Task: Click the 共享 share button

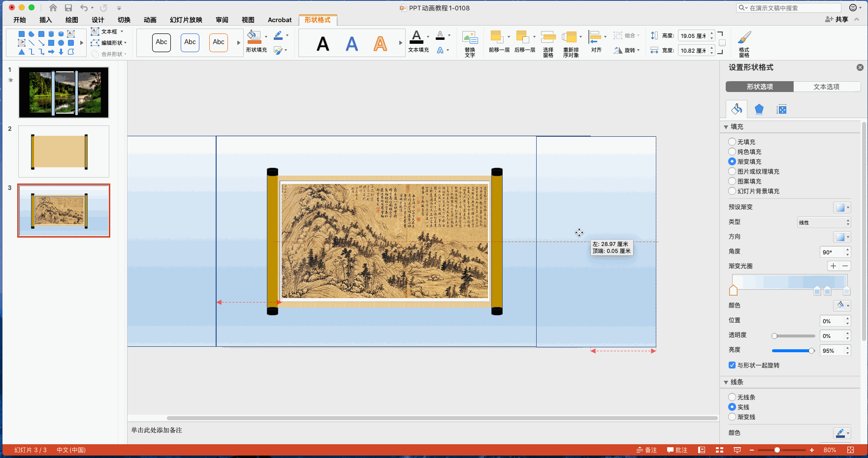Action: pyautogui.click(x=836, y=19)
